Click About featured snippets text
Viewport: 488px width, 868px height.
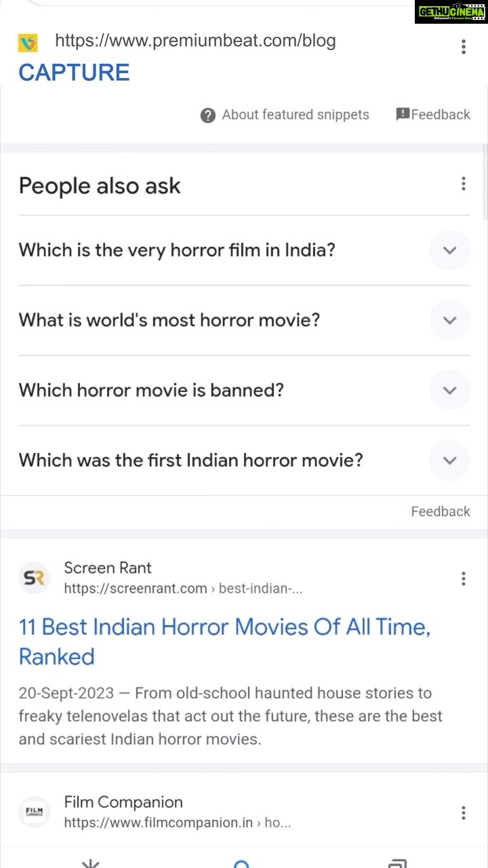(296, 115)
